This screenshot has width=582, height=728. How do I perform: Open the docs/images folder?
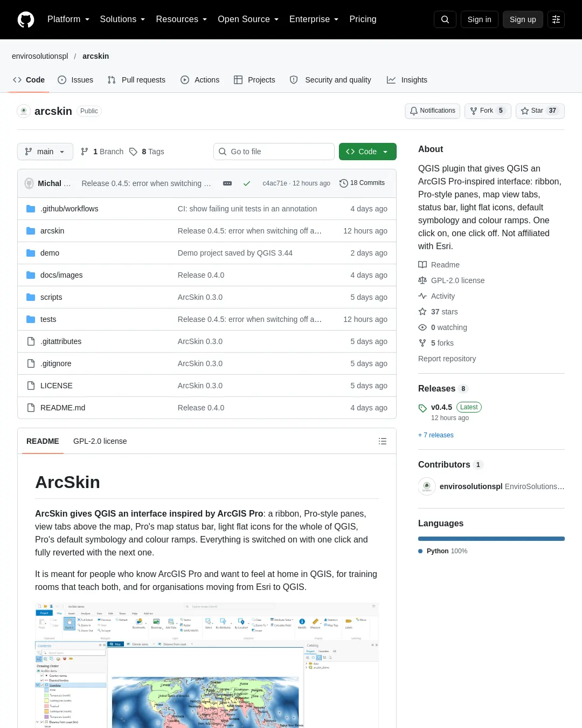61,275
